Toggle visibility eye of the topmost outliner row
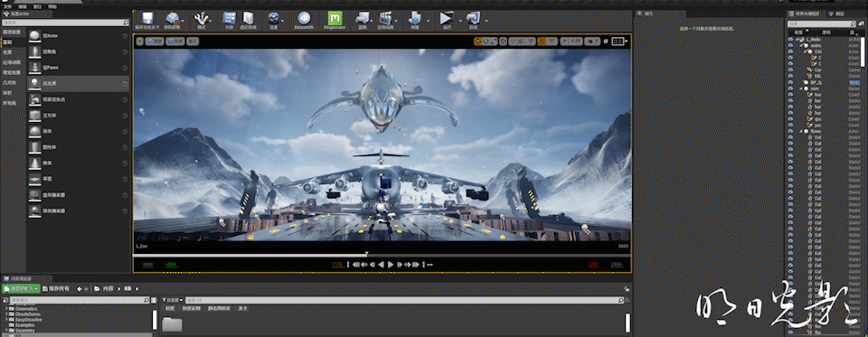 (x=790, y=40)
